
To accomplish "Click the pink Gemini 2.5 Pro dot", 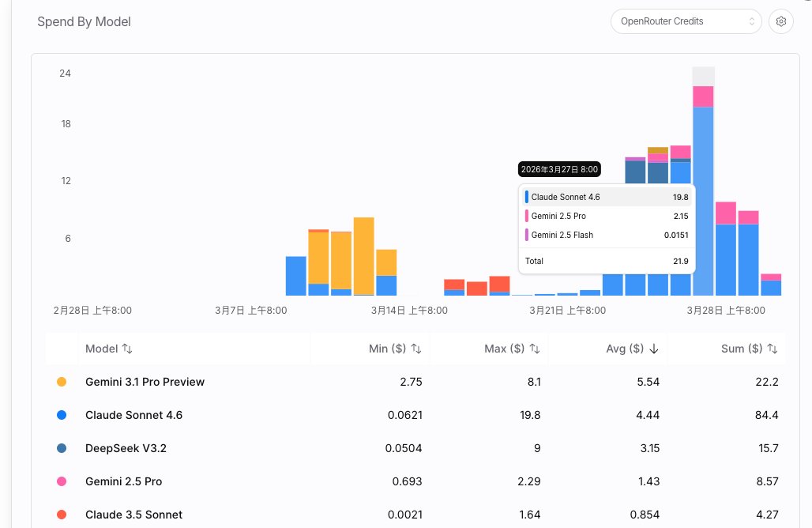I will (x=62, y=481).
